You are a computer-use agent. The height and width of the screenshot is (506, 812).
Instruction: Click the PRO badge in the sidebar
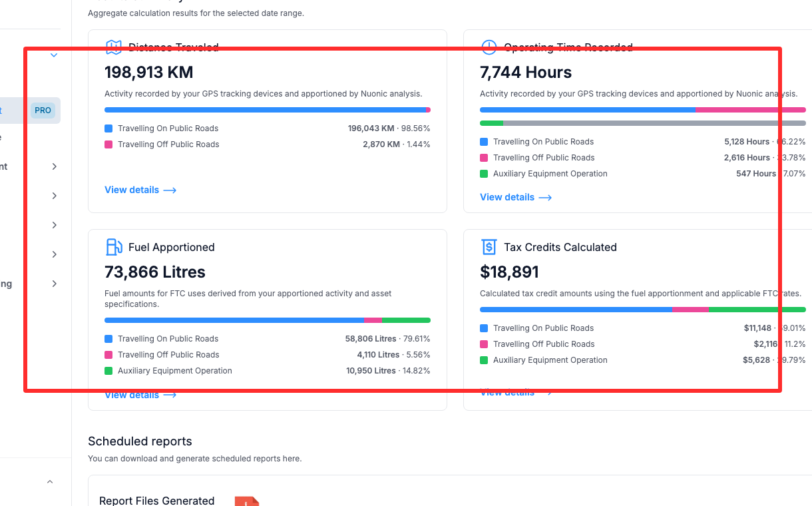click(43, 111)
